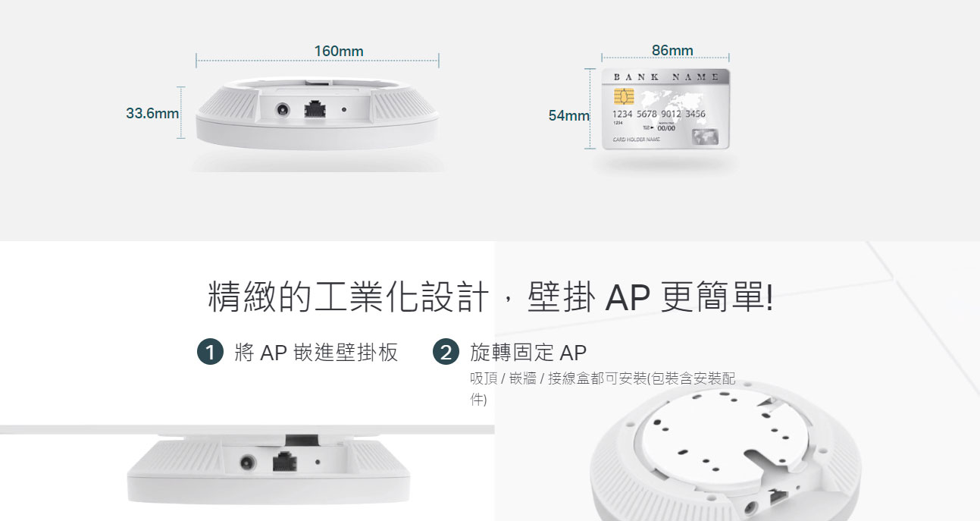Screen dimensions: 980x521
Task: Click the hologram square on bank card
Action: 704,137
